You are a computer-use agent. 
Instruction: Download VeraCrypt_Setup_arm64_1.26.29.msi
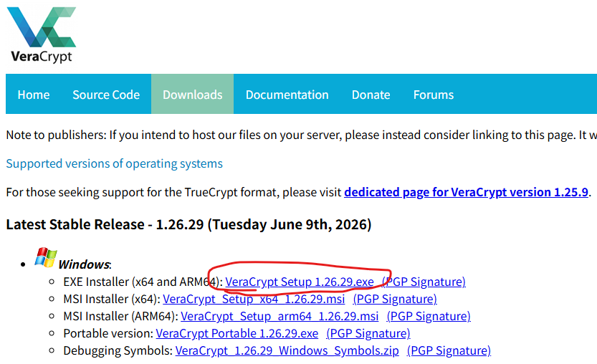click(280, 316)
